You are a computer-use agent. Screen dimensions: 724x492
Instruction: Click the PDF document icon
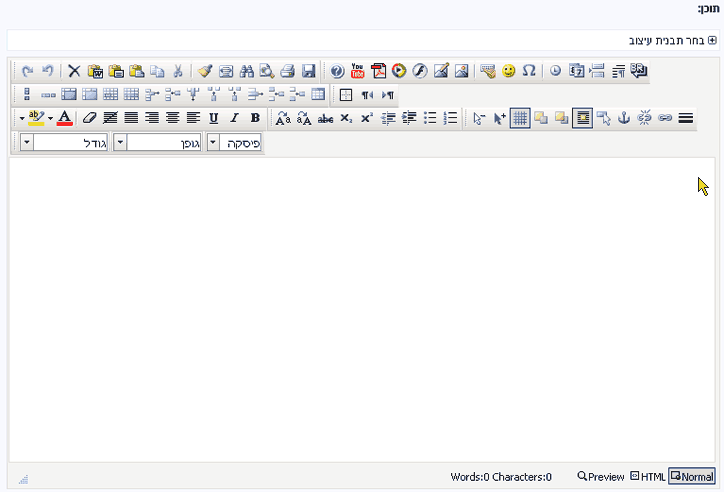(x=379, y=71)
